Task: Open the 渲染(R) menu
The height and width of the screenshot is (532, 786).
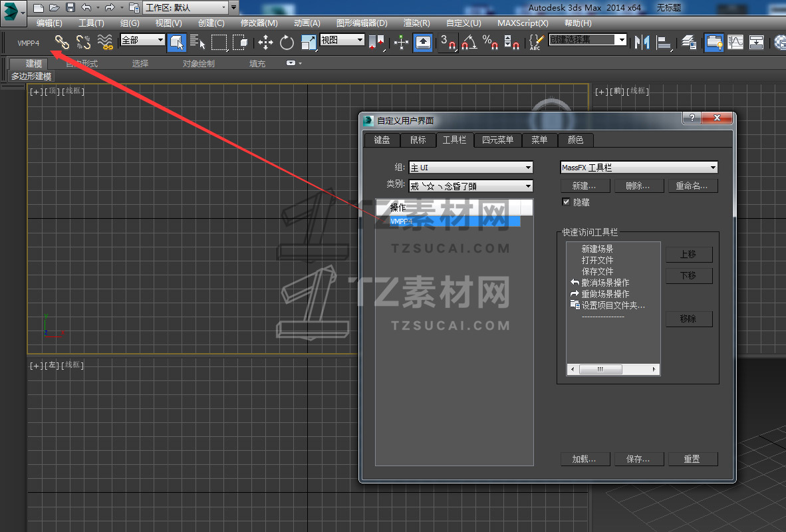Action: (x=416, y=23)
